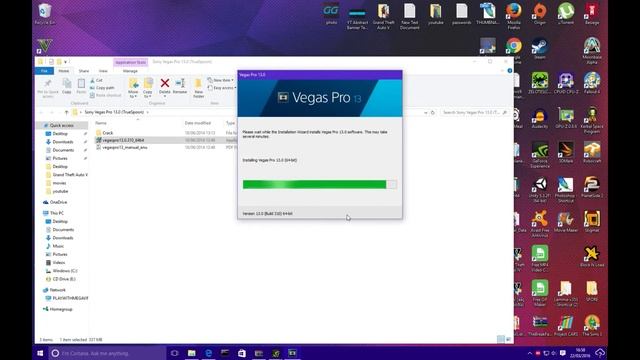Click the Recycle Bin desktop icon
Image resolution: width=640 pixels, height=360 pixels.
click(44, 14)
